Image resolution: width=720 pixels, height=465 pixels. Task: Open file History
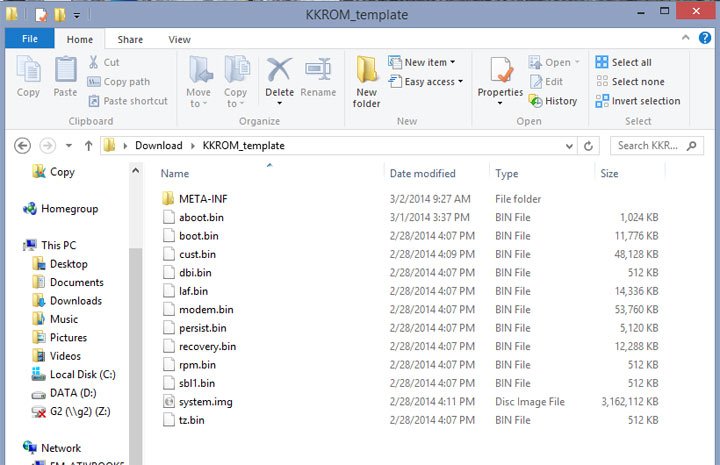pos(552,101)
